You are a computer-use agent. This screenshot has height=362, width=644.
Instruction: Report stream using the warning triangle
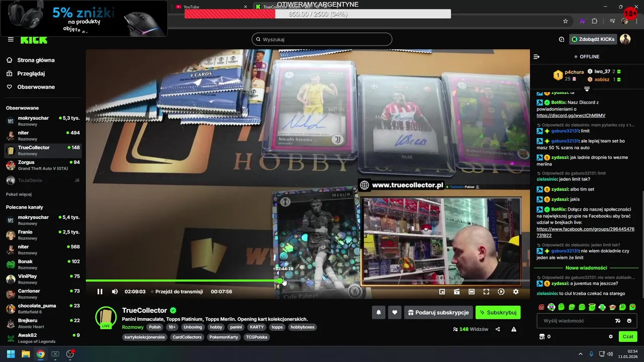(514, 329)
